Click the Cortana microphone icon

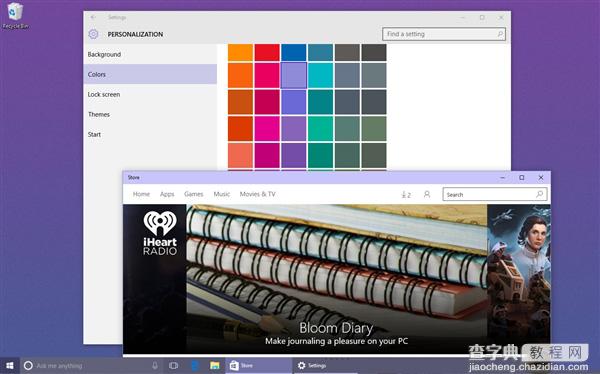[155, 366]
